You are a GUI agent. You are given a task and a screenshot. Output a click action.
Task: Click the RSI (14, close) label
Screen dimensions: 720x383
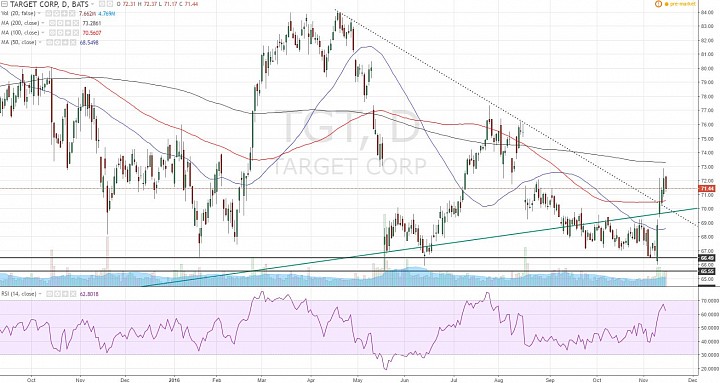(x=18, y=294)
